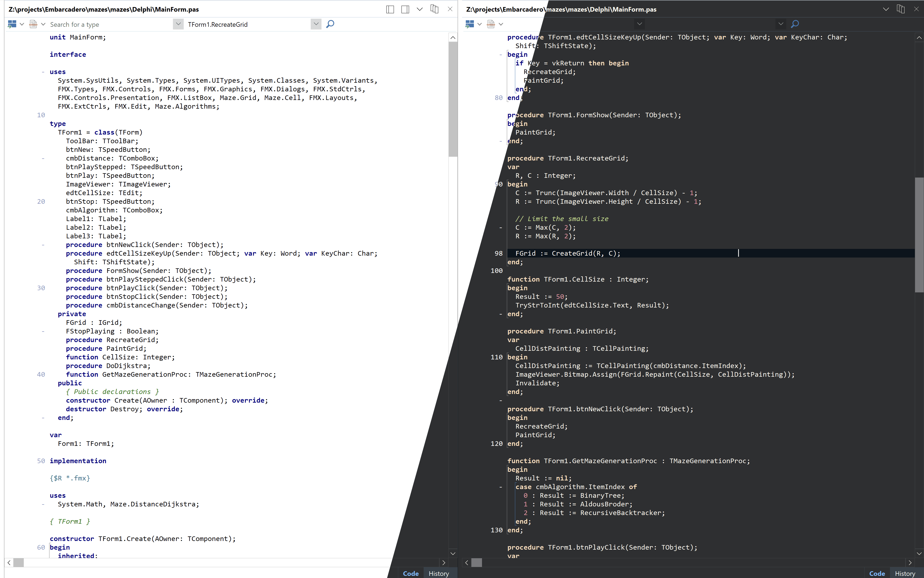Click the 'implementation' keyword in left editor
924x578 pixels.
coord(78,461)
